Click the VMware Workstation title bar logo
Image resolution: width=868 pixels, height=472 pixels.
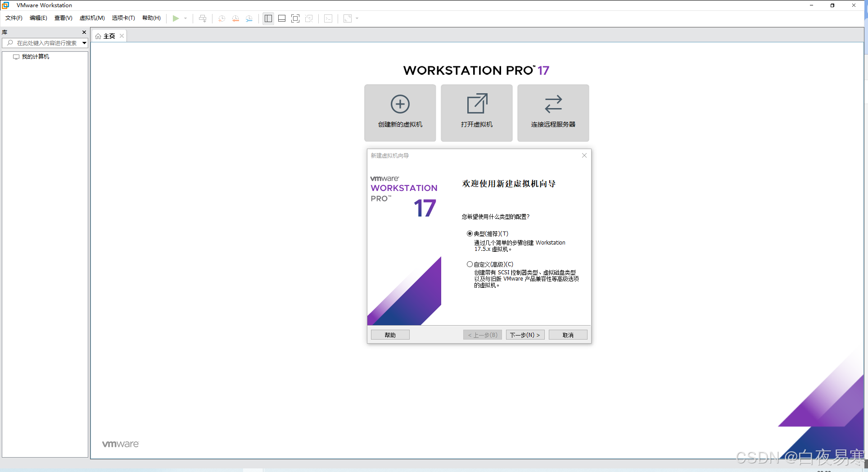point(6,5)
